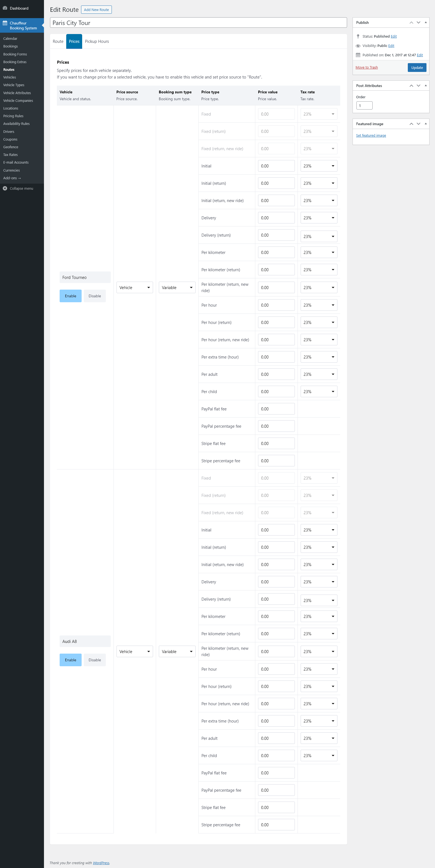Switch to the Pickup Hours tab

coord(97,41)
